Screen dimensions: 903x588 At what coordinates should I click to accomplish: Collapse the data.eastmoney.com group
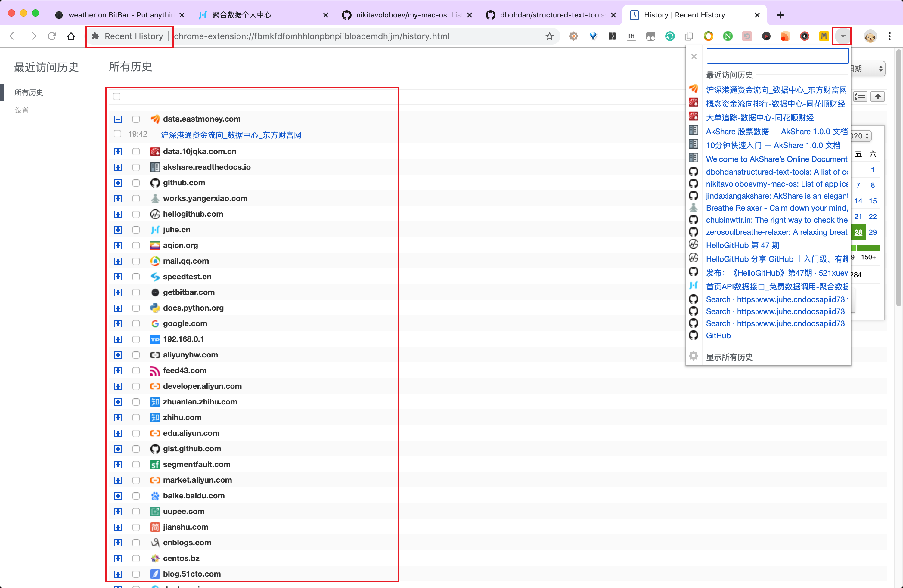(x=118, y=119)
